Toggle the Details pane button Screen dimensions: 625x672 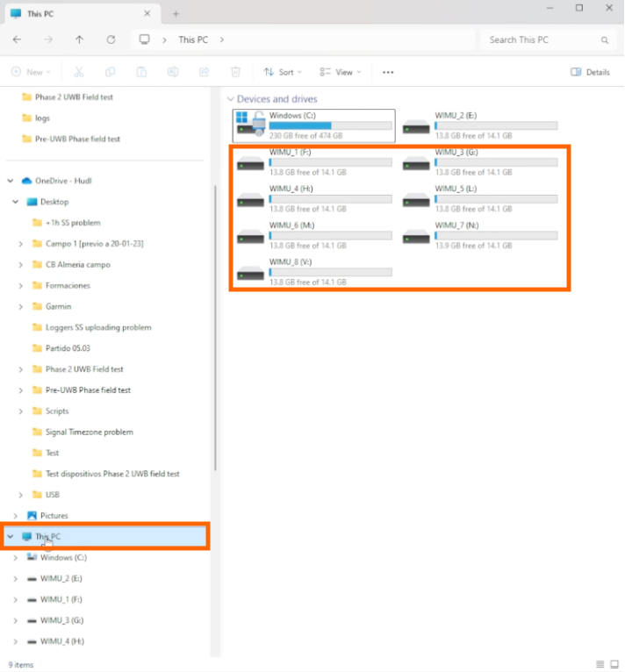(x=590, y=72)
